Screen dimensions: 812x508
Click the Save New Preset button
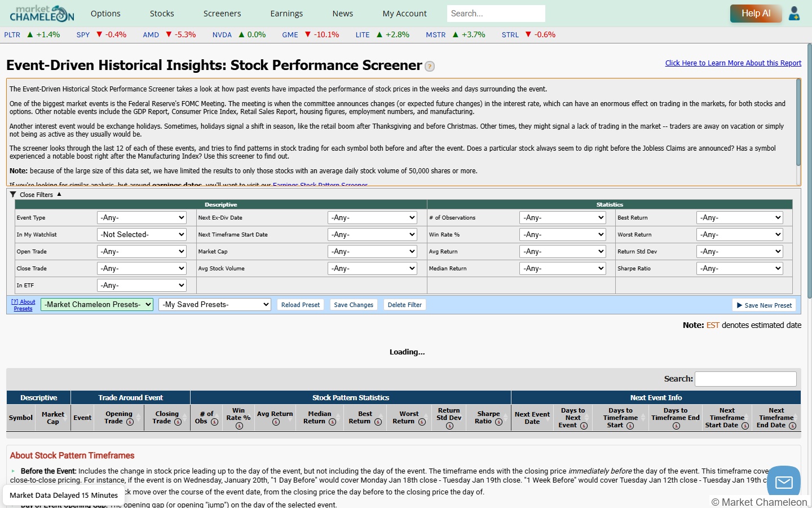764,305
